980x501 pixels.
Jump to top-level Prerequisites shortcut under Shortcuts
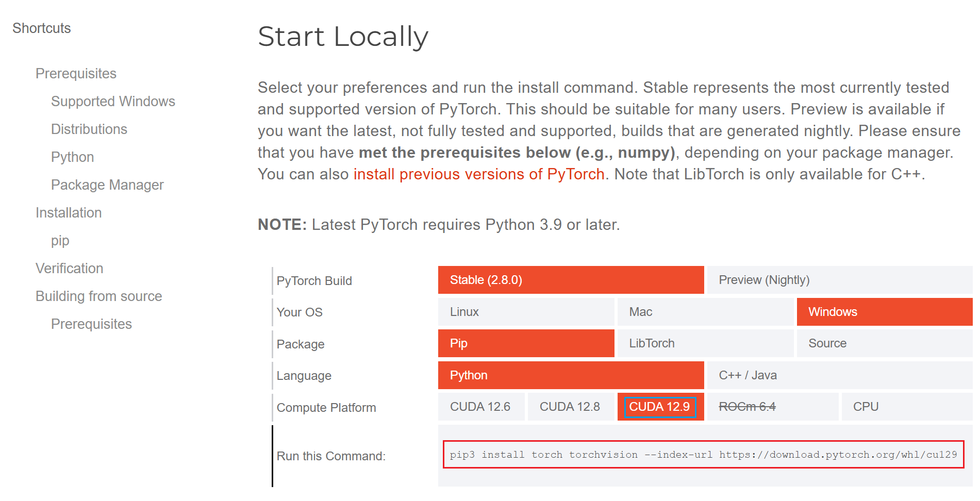coord(76,74)
